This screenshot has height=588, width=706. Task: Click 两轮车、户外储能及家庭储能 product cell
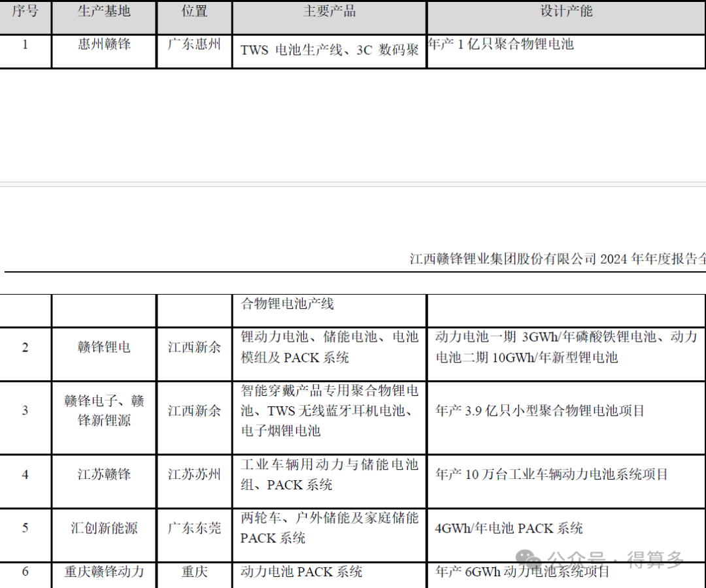click(x=329, y=535)
